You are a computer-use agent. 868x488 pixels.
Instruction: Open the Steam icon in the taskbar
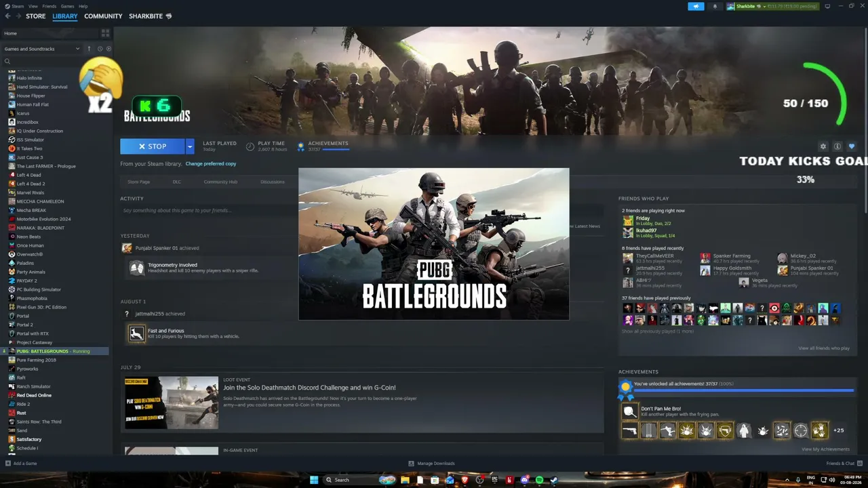554,480
